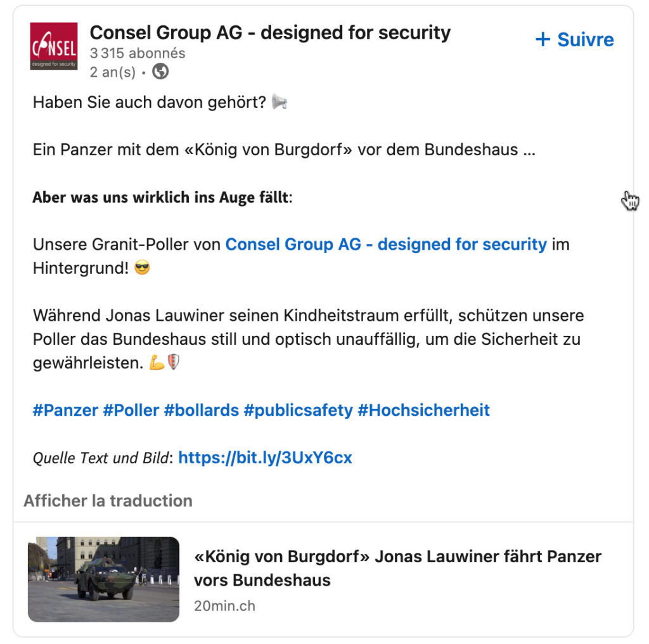Viewport: 649px width, 644px height.
Task: Open the #bollards hashtag
Action: [201, 410]
